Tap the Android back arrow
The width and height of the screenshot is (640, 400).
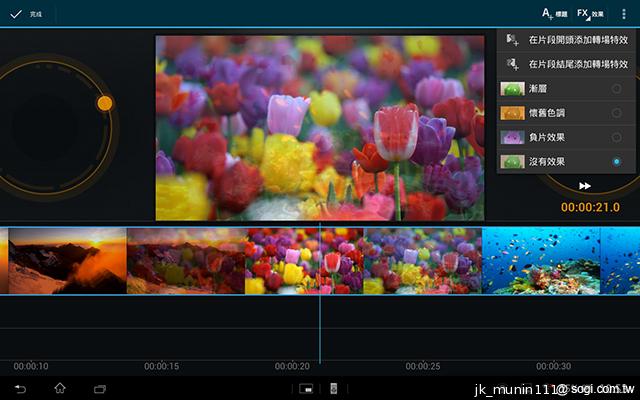[x=20, y=389]
